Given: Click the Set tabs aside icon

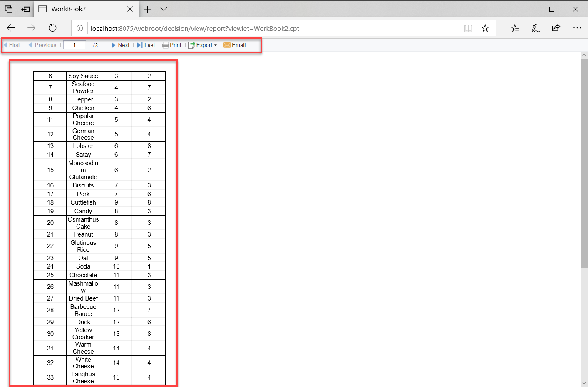Looking at the screenshot, I should tap(25, 9).
